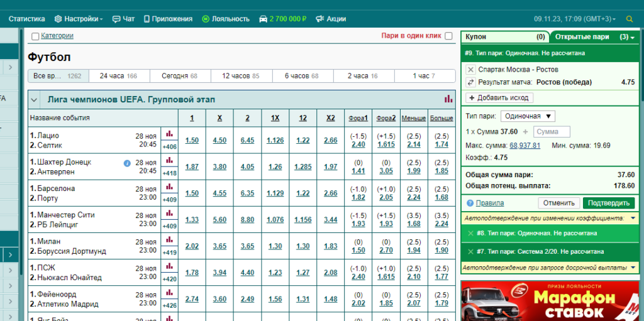Open Лояльность loyalty program
The height and width of the screenshot is (321, 644).
click(226, 19)
